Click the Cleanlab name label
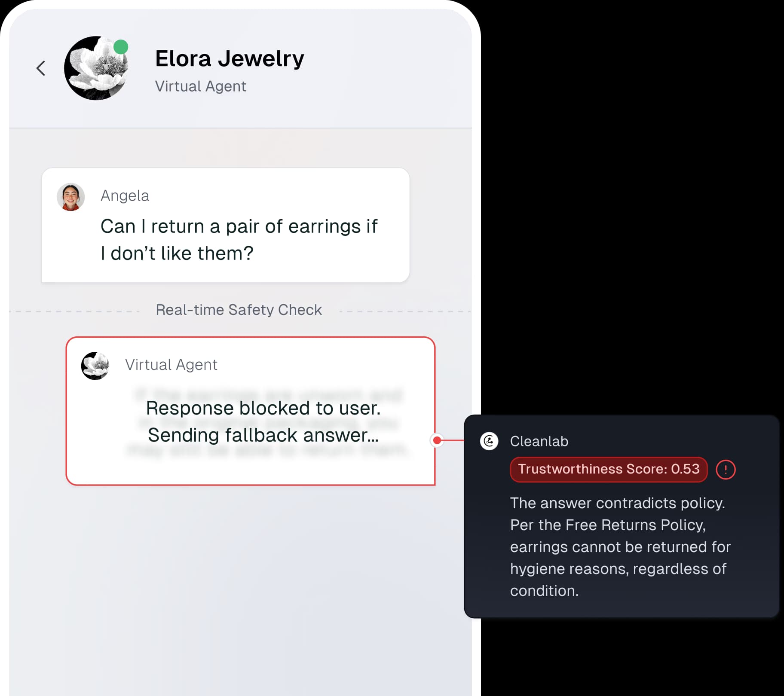Viewport: 784px width, 696px height. [539, 441]
